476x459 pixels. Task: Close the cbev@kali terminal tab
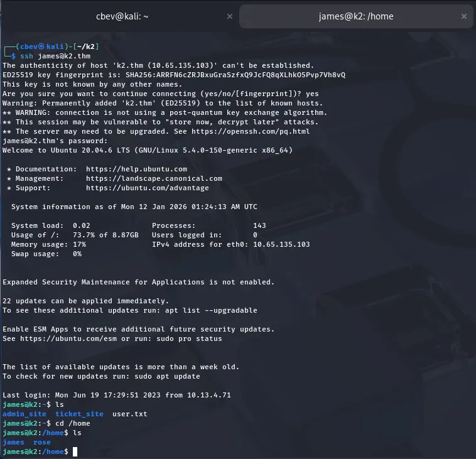pos(229,16)
